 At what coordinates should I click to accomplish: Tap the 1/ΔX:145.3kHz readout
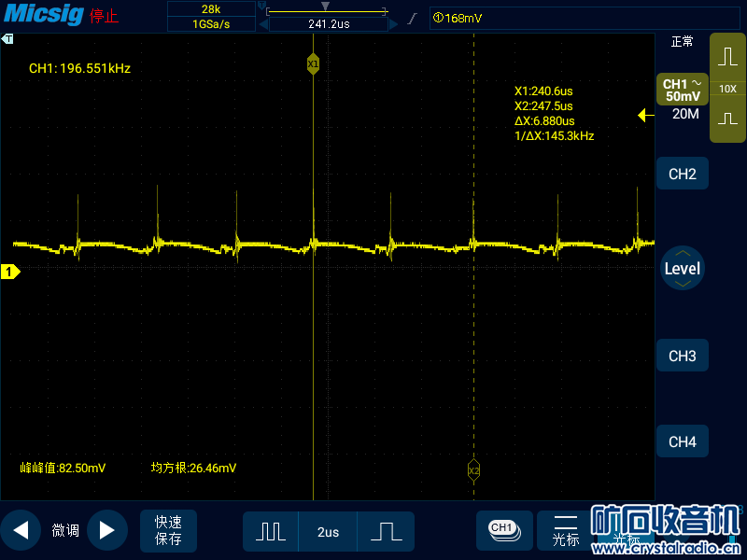point(554,136)
